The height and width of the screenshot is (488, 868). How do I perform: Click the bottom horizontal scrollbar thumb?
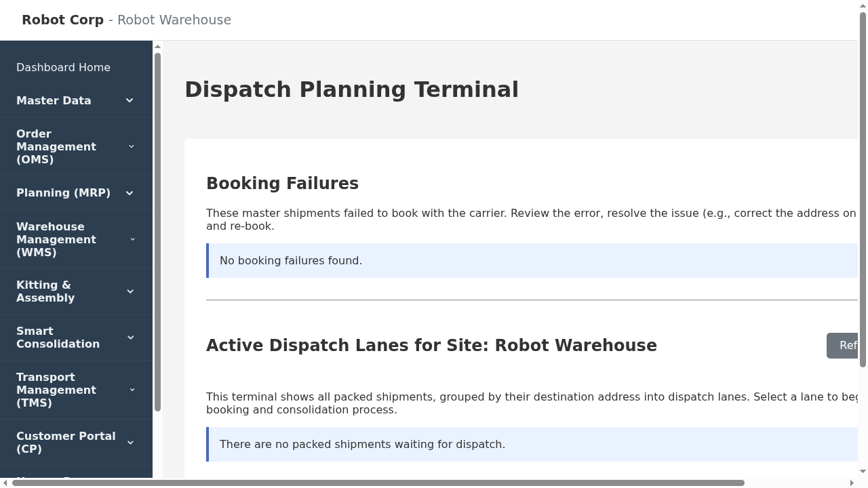click(x=378, y=483)
